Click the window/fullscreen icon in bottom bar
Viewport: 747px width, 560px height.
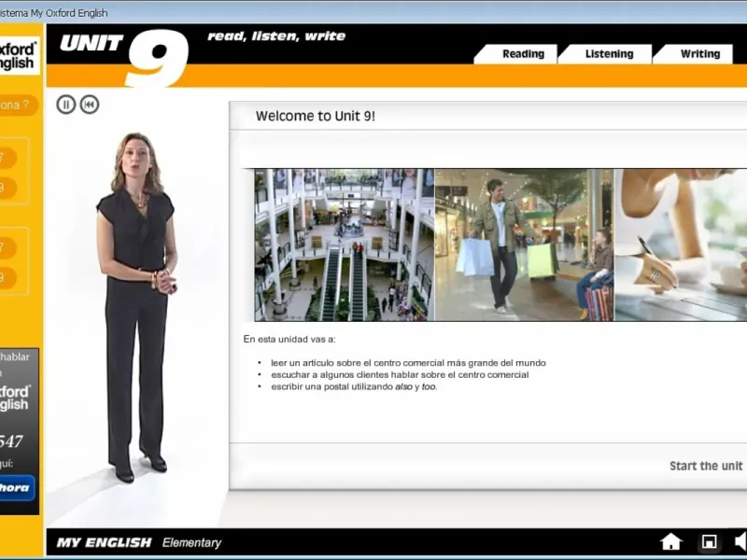click(x=710, y=542)
